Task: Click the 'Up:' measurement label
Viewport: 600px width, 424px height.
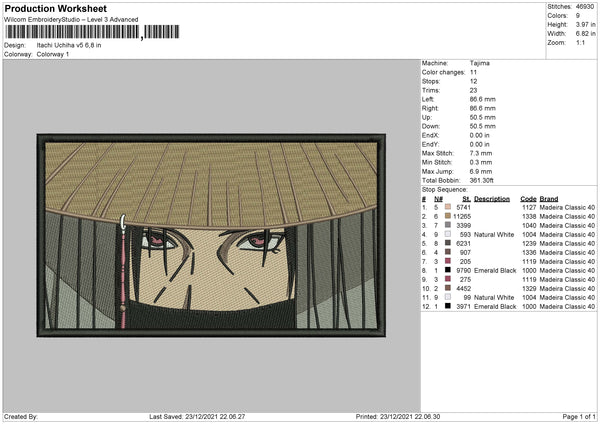Action: [x=427, y=117]
